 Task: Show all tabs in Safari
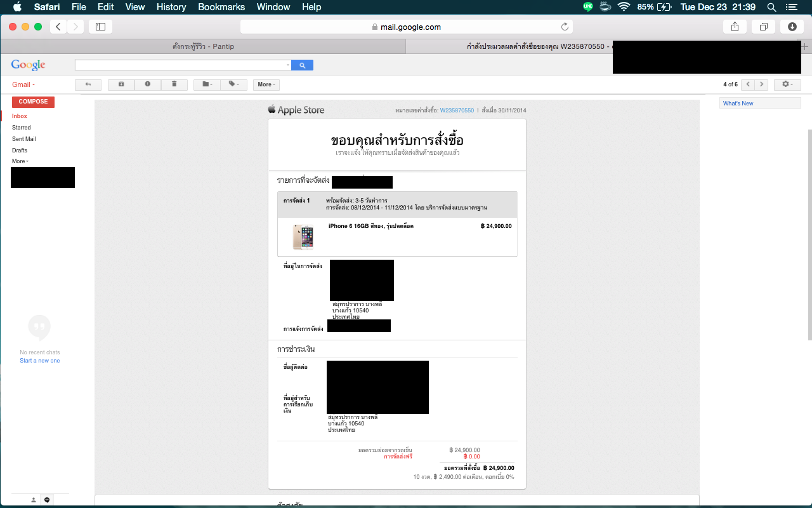point(764,27)
